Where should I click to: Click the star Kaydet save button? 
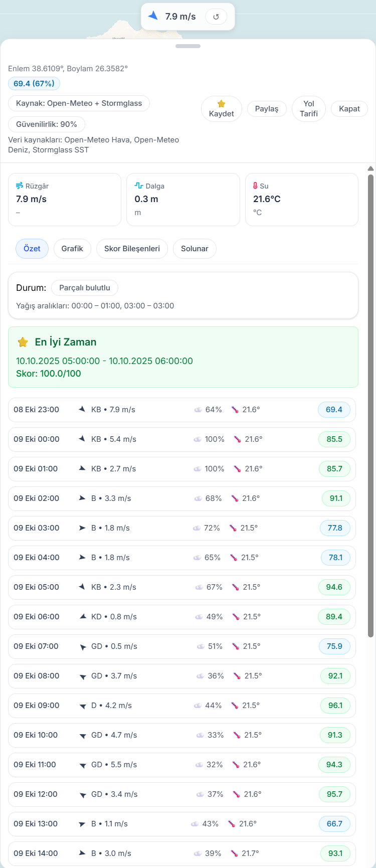221,109
